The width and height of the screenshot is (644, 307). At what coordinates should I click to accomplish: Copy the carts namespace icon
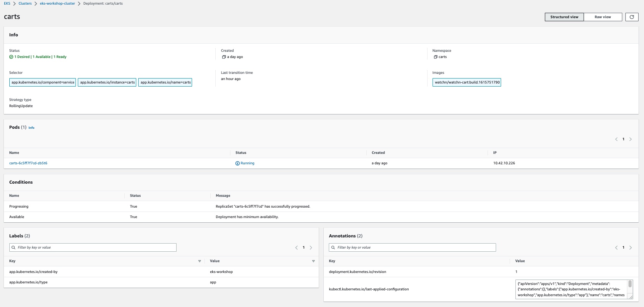coord(435,57)
